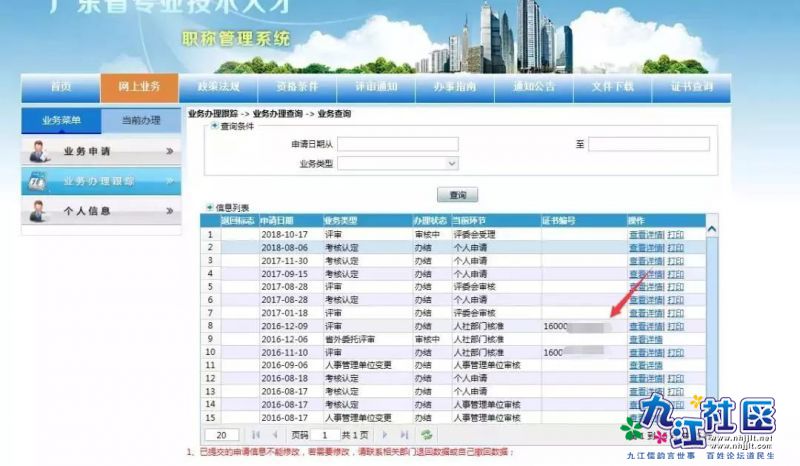Expand the 业务申请 menu chevron
The height and width of the screenshot is (466, 800).
pos(169,152)
